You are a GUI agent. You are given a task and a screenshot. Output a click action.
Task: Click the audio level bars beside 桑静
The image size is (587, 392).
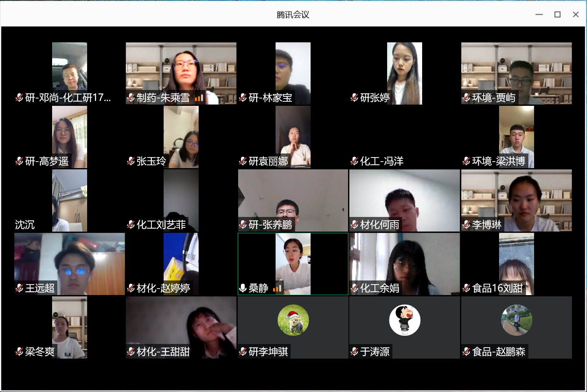point(277,289)
